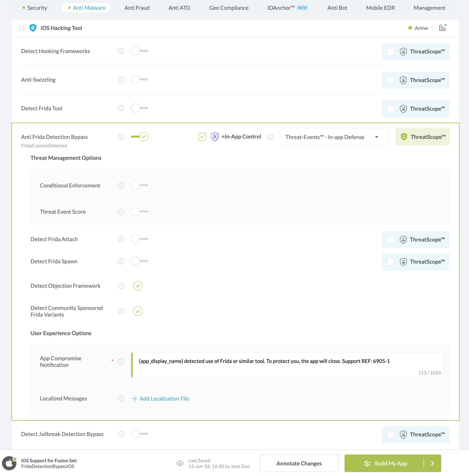The height and width of the screenshot is (476, 469).
Task: Click Annotate Changes button
Action: (299, 463)
